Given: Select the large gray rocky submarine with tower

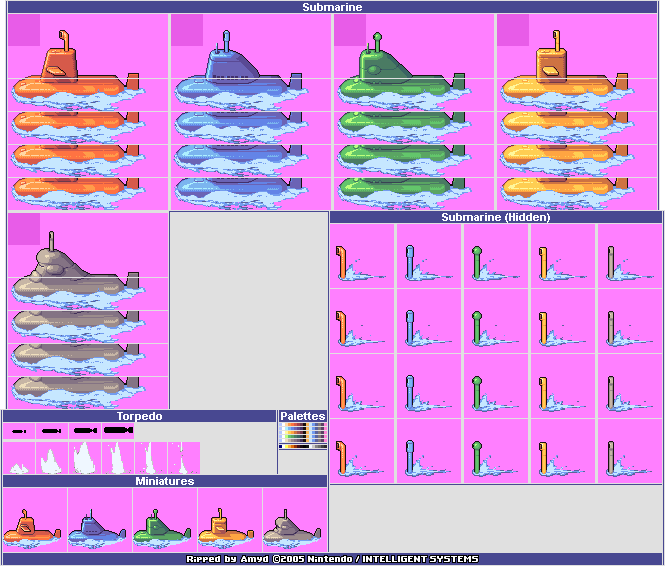Looking at the screenshot, I should pos(78,270).
